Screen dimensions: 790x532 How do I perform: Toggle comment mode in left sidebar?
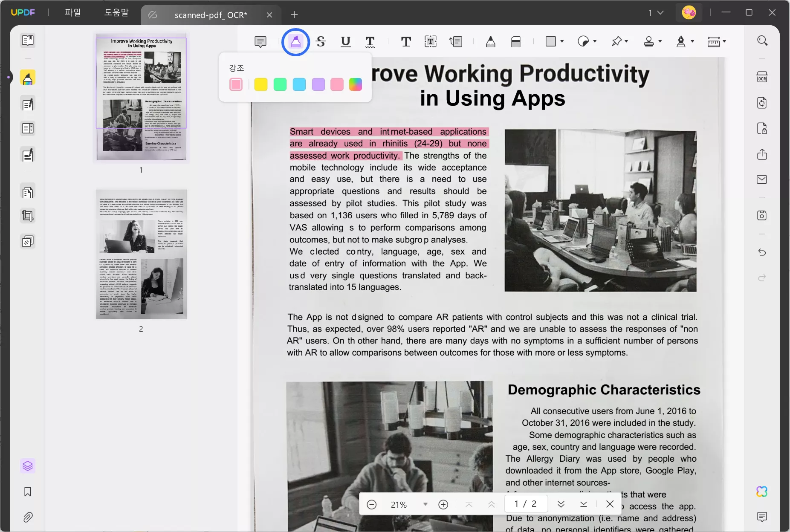[x=28, y=78]
